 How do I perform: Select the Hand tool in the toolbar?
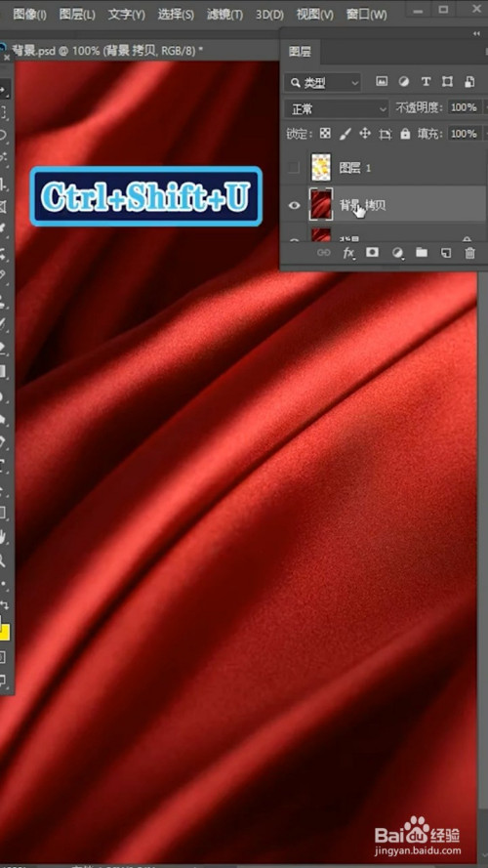point(3,536)
